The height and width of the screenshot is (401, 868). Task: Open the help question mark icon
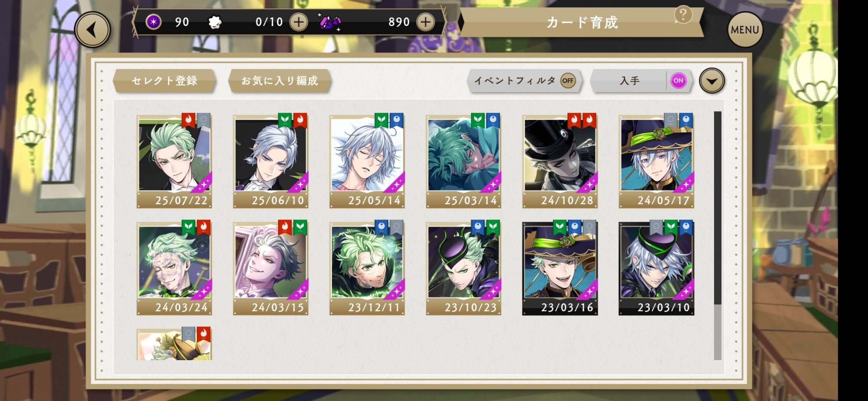tap(683, 15)
